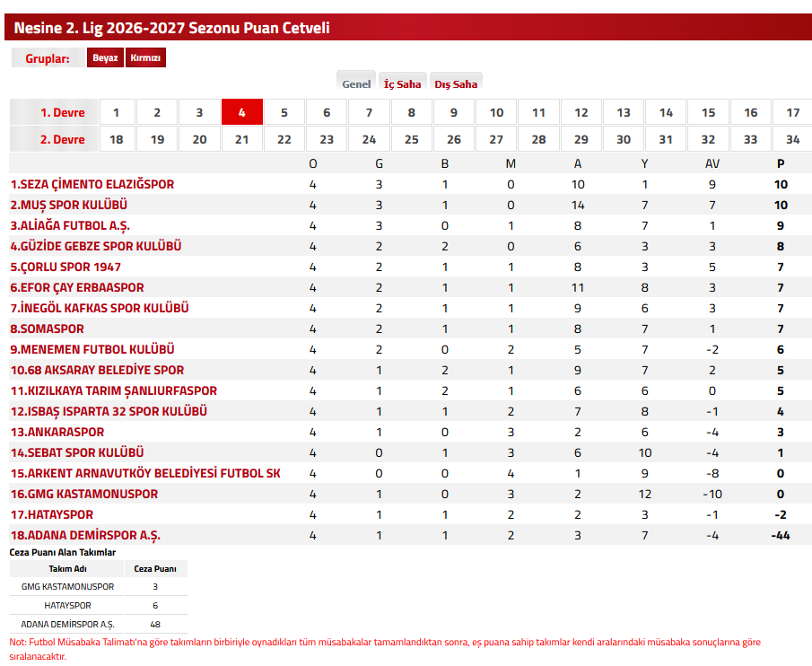
Task: Select week 5 in 1. Devre
Action: 284,112
